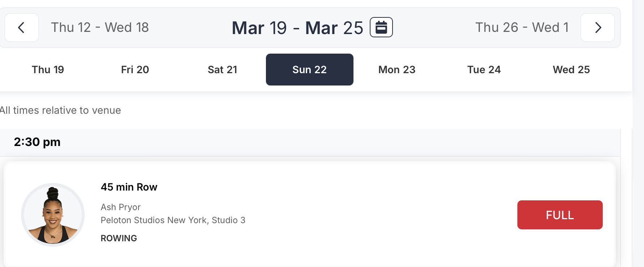Viewport: 644px width, 267px height.
Task: Jump to Thu 12 - Wed 18 week
Action: 100,28
